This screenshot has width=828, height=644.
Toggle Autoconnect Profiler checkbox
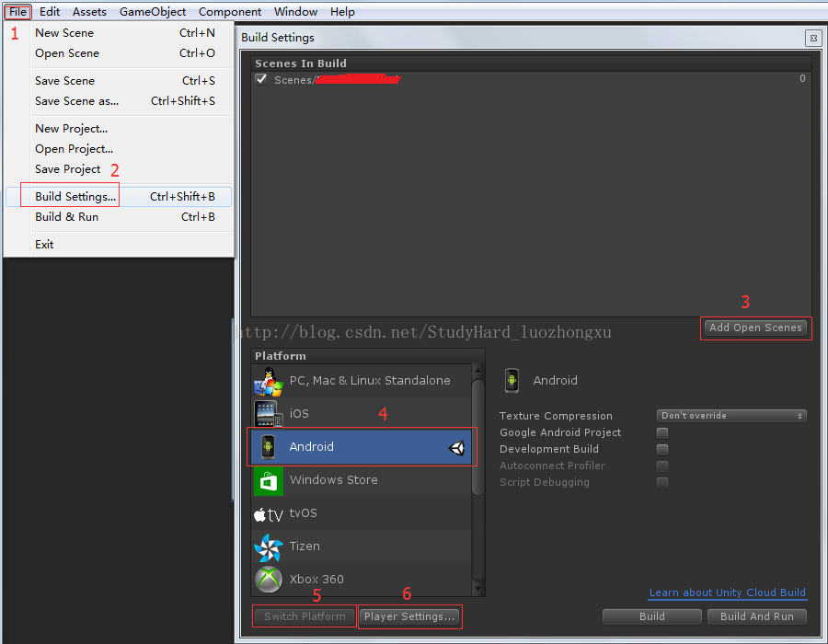pyautogui.click(x=662, y=466)
